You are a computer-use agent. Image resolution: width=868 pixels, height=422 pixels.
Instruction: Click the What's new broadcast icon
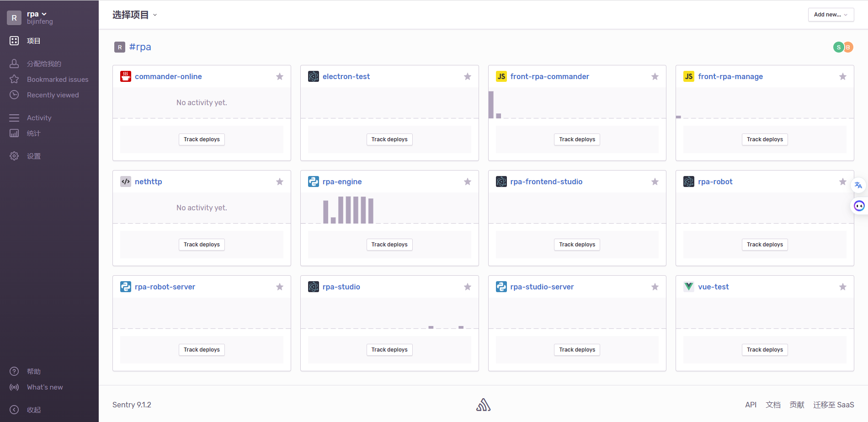[x=14, y=387]
